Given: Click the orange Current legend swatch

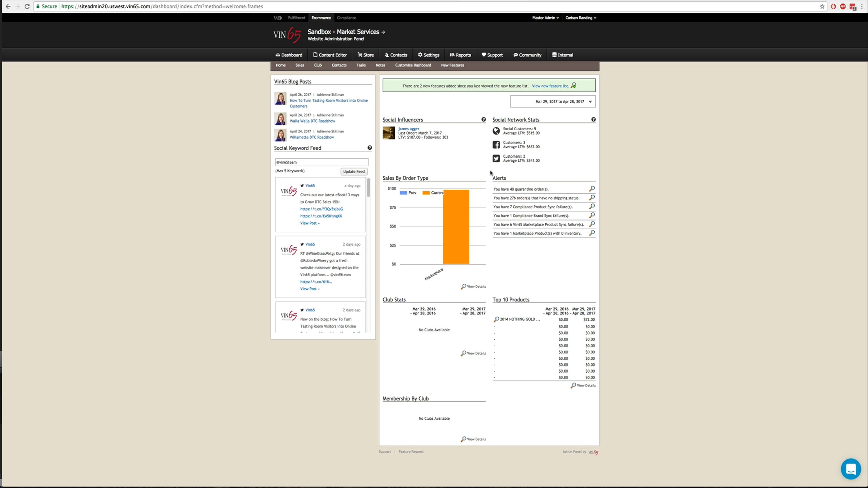Looking at the screenshot, I should 426,193.
